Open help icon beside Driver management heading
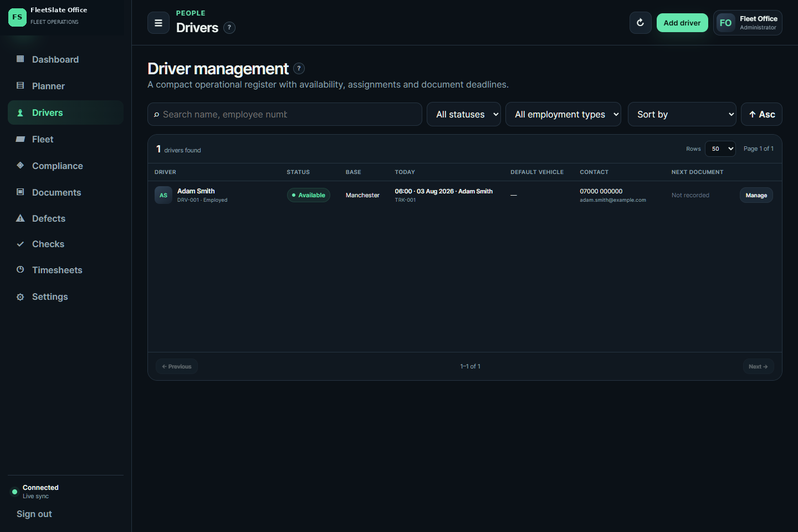Screen dimensions: 798x532 coord(299,68)
